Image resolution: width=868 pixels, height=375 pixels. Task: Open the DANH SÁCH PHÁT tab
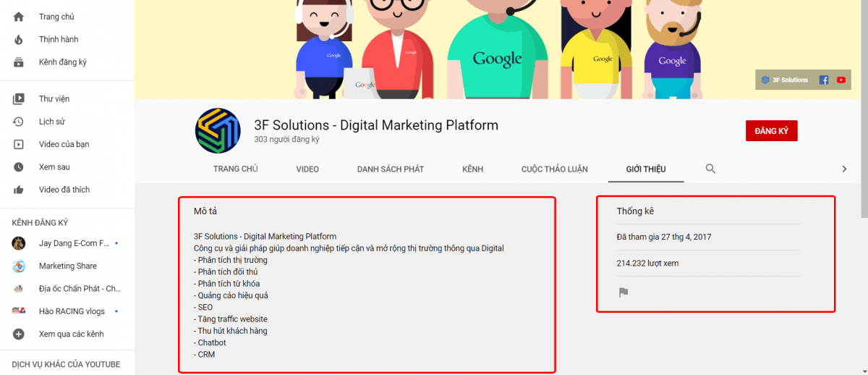tap(391, 169)
